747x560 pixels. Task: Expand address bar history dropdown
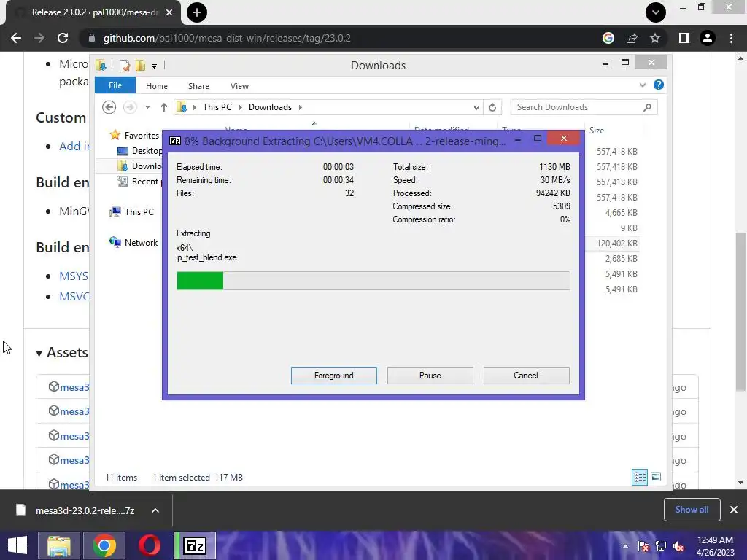tap(476, 108)
